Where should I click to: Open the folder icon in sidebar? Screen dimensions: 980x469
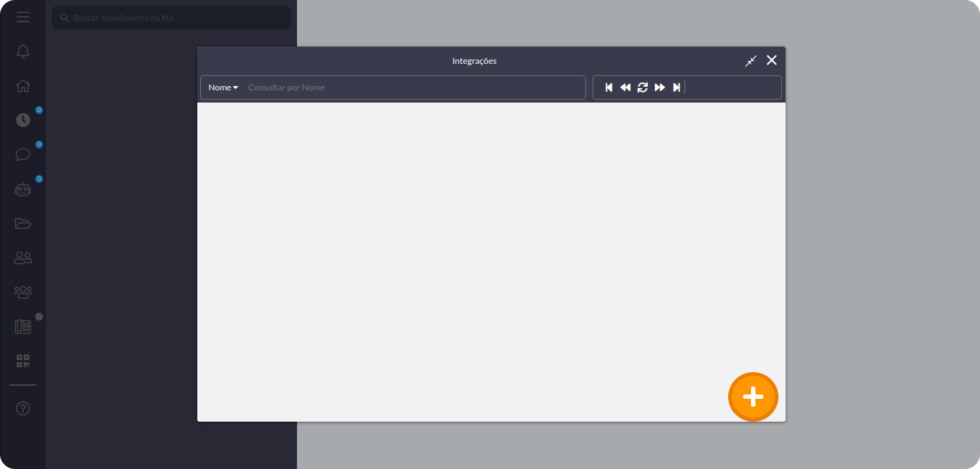tap(23, 223)
